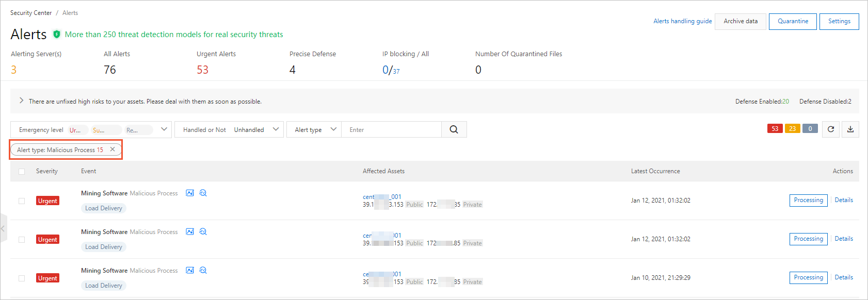Select all alerts with the header checkbox

click(22, 172)
